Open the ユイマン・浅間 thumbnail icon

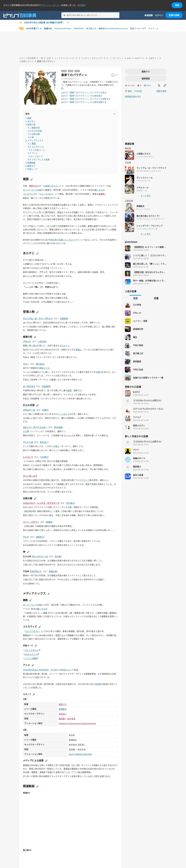[x=128, y=321]
